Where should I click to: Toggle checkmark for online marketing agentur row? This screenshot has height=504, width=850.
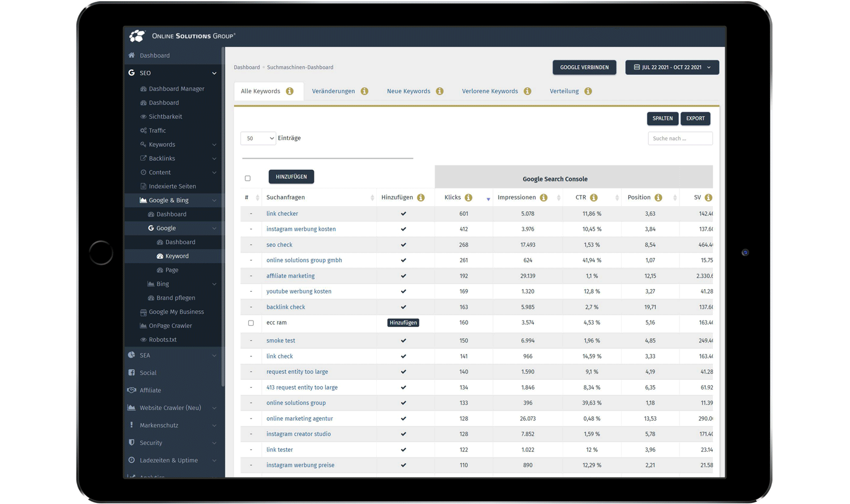403,419
